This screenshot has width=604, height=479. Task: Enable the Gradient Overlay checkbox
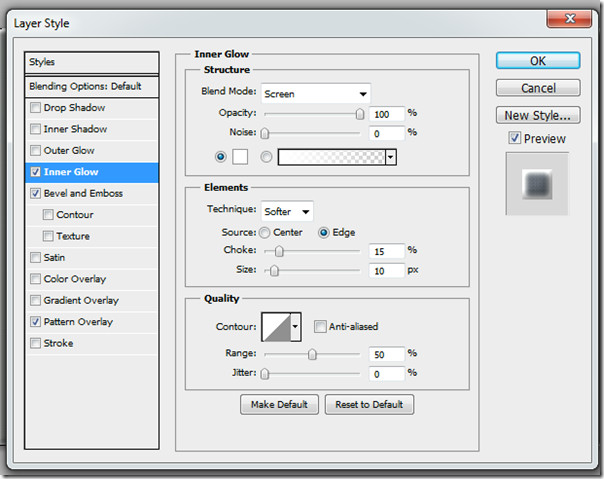click(x=35, y=300)
